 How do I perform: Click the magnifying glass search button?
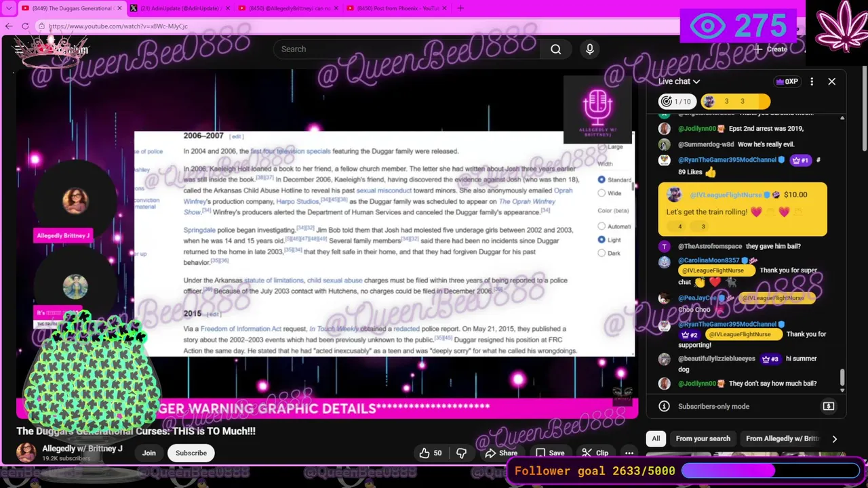pos(556,49)
